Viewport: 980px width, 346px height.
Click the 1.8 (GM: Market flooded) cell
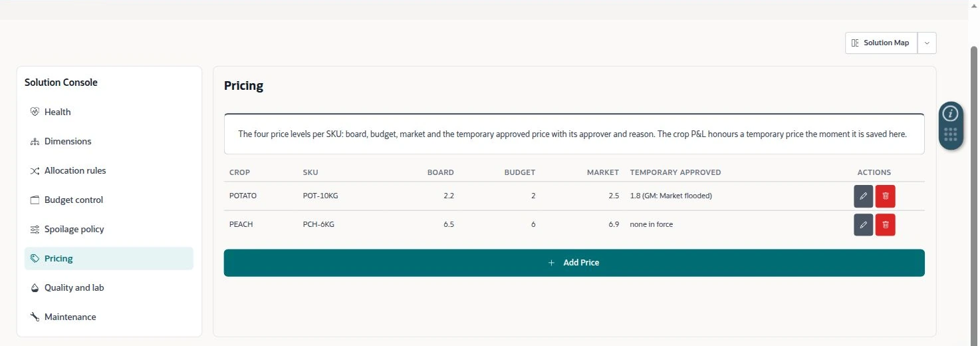[x=671, y=196]
